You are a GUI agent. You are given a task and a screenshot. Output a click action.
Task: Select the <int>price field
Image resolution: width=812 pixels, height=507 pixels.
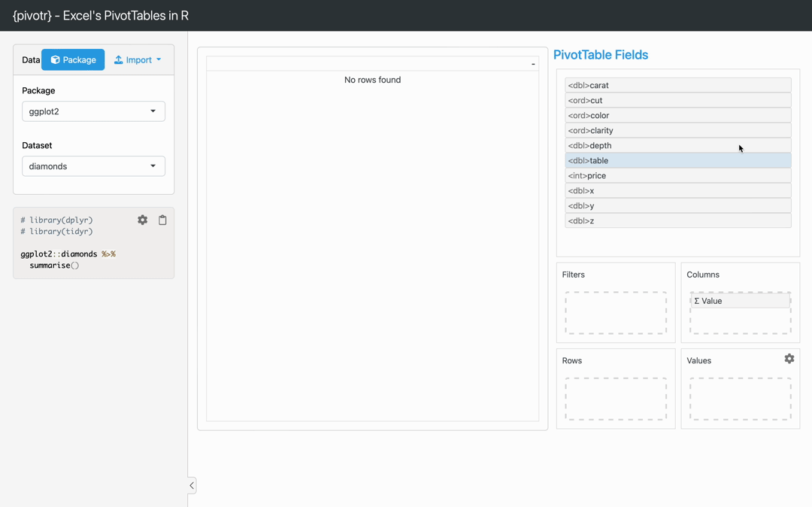click(x=678, y=175)
